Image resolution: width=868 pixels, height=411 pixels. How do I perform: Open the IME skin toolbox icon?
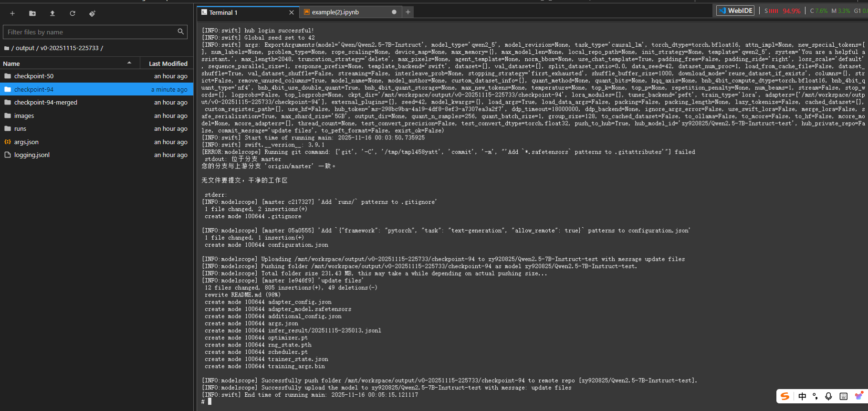pyautogui.click(x=858, y=396)
